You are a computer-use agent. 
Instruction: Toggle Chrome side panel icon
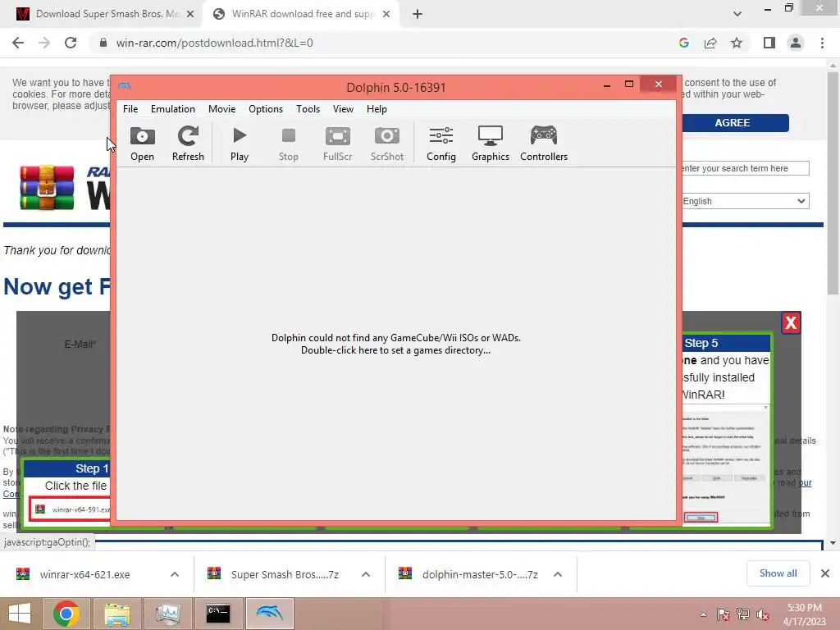[x=769, y=43]
